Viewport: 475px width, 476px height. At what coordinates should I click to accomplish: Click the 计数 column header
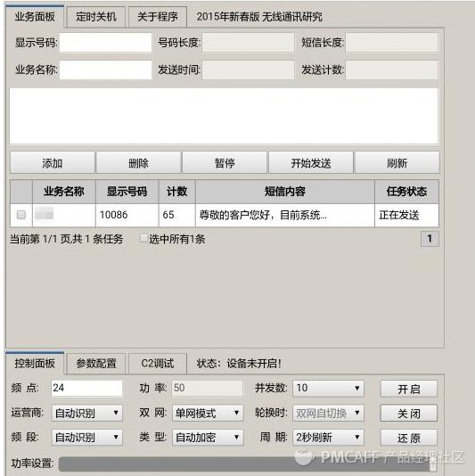point(177,192)
